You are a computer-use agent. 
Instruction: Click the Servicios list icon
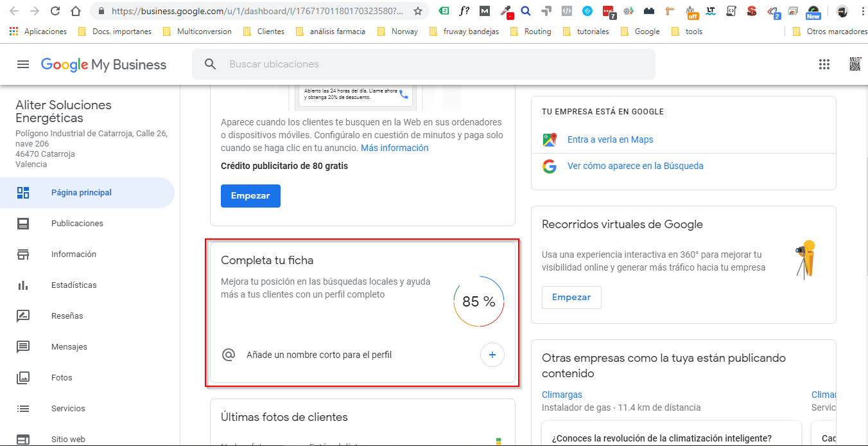click(23, 409)
